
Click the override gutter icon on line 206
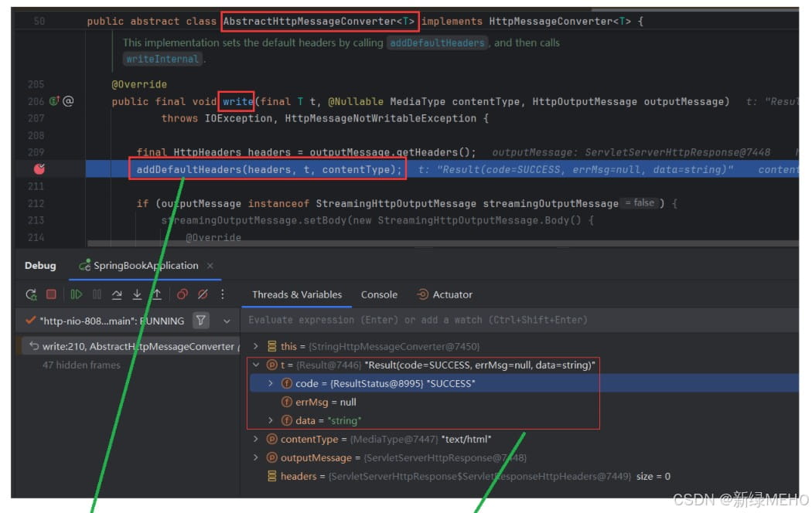pos(54,101)
